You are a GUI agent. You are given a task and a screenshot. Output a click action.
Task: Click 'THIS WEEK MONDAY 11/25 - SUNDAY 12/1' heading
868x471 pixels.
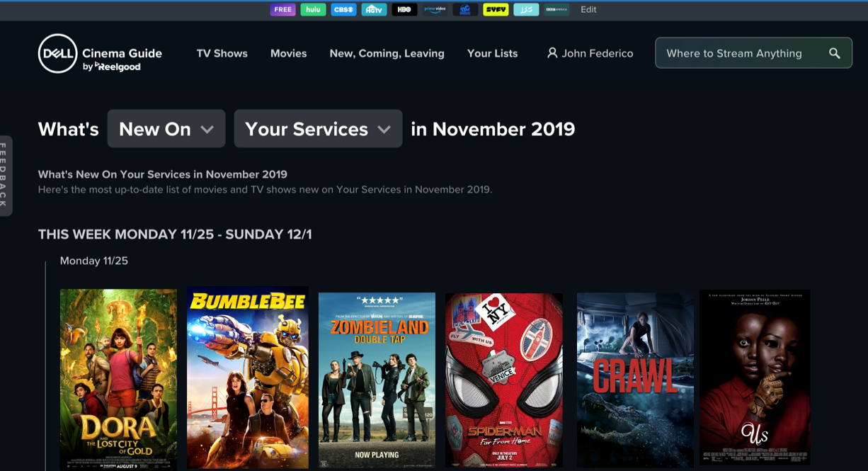point(175,234)
